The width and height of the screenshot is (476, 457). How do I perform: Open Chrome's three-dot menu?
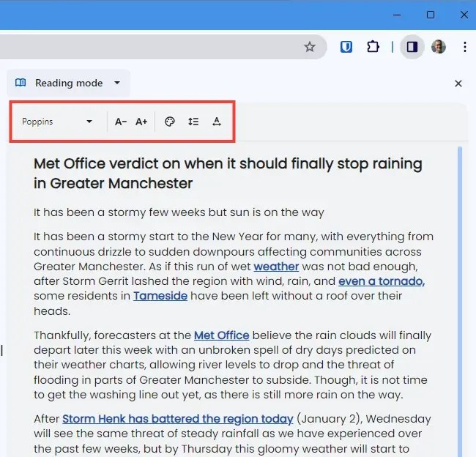pyautogui.click(x=465, y=47)
